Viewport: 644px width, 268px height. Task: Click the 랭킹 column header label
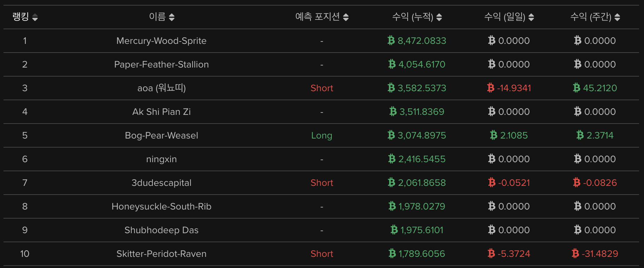(21, 17)
